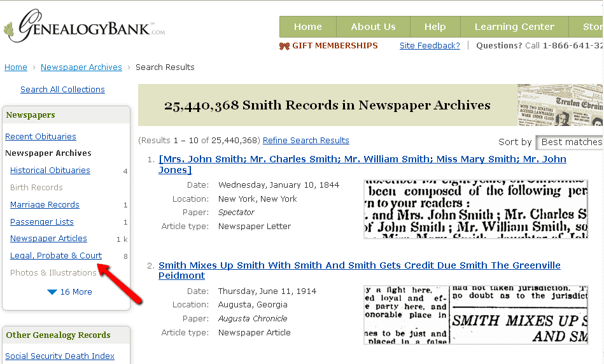Click Search All Collections link
The height and width of the screenshot is (364, 604).
(62, 89)
